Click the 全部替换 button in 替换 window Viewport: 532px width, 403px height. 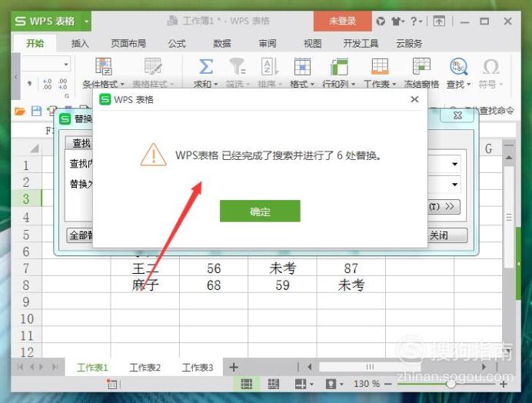click(81, 235)
